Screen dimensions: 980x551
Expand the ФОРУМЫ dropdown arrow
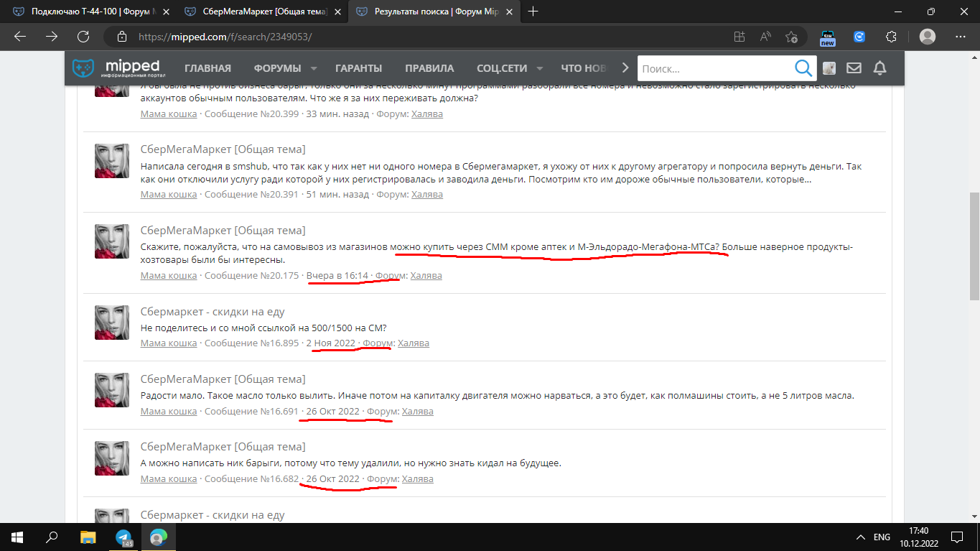(x=314, y=69)
